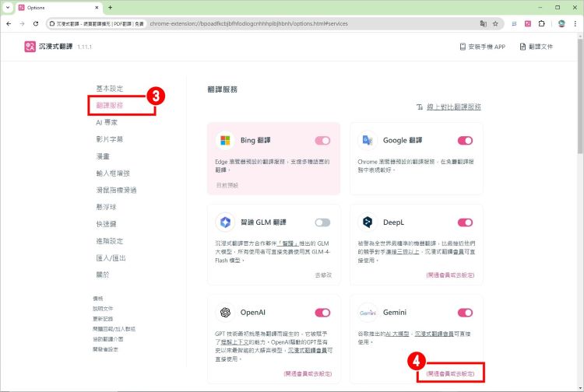Open the Chrome profile avatar
The image size is (584, 392).
(561, 23)
